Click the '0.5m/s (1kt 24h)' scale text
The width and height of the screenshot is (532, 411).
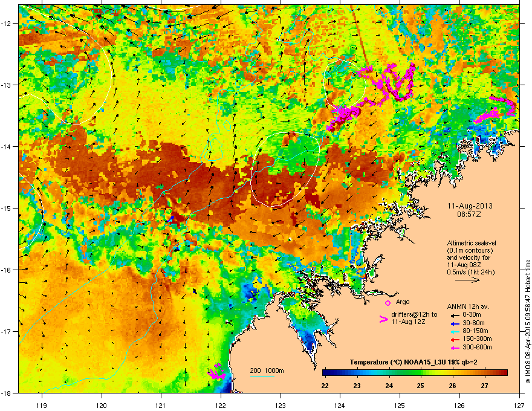(x=470, y=272)
